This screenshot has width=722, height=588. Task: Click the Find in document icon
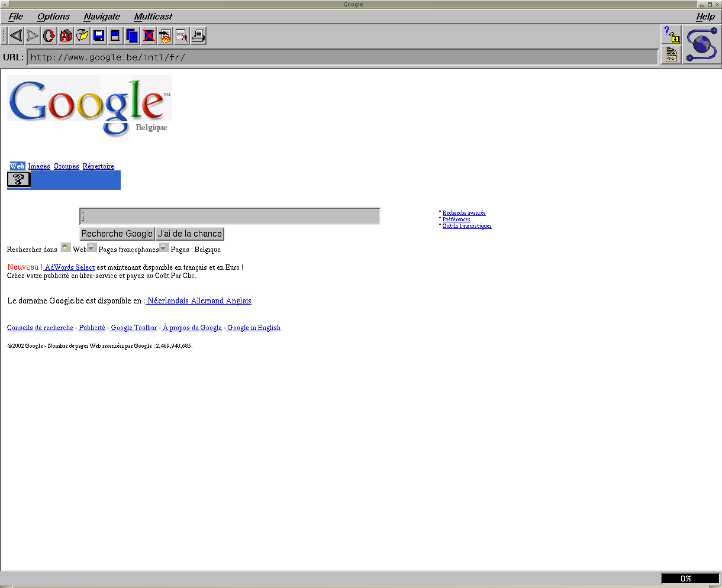click(182, 36)
